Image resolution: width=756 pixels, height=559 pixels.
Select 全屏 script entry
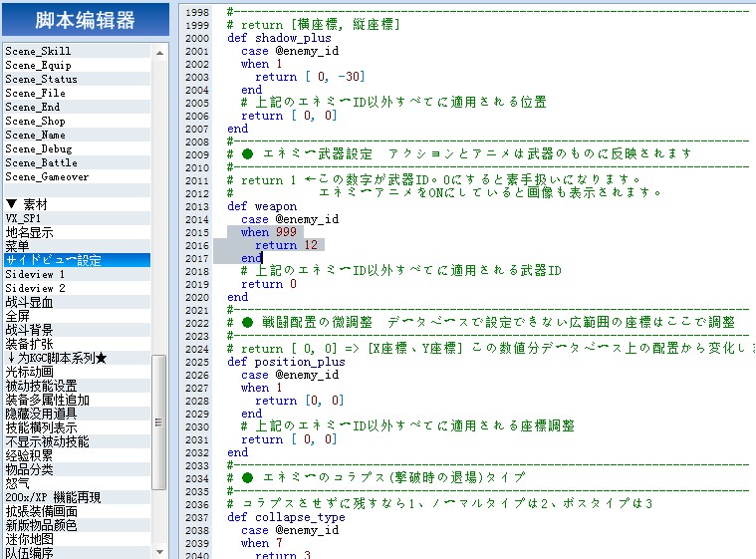tap(78, 317)
